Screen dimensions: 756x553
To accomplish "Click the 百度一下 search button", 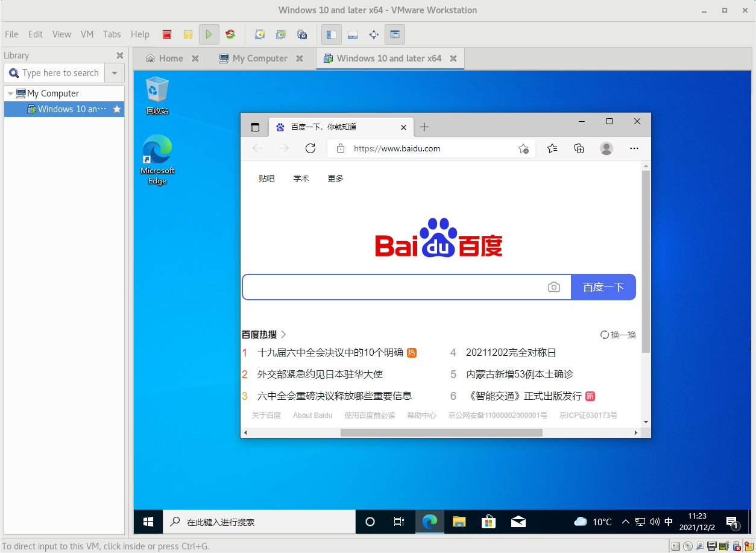I will pos(603,287).
